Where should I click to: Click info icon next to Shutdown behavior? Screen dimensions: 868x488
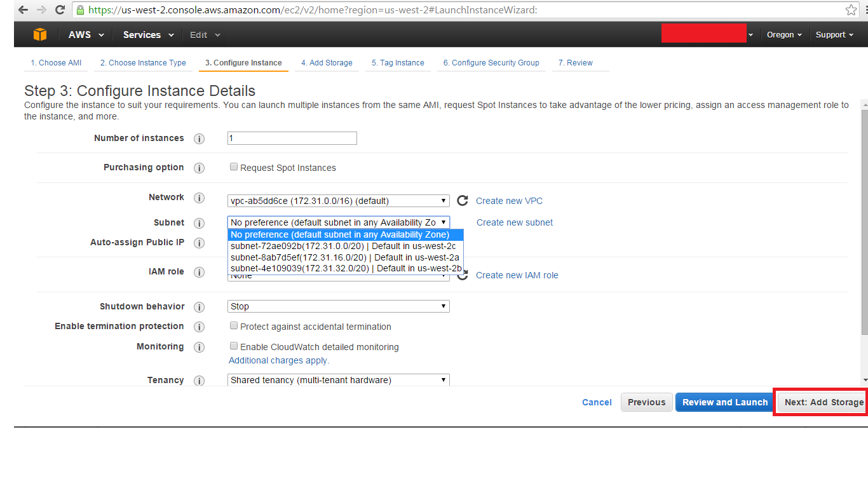pos(199,307)
